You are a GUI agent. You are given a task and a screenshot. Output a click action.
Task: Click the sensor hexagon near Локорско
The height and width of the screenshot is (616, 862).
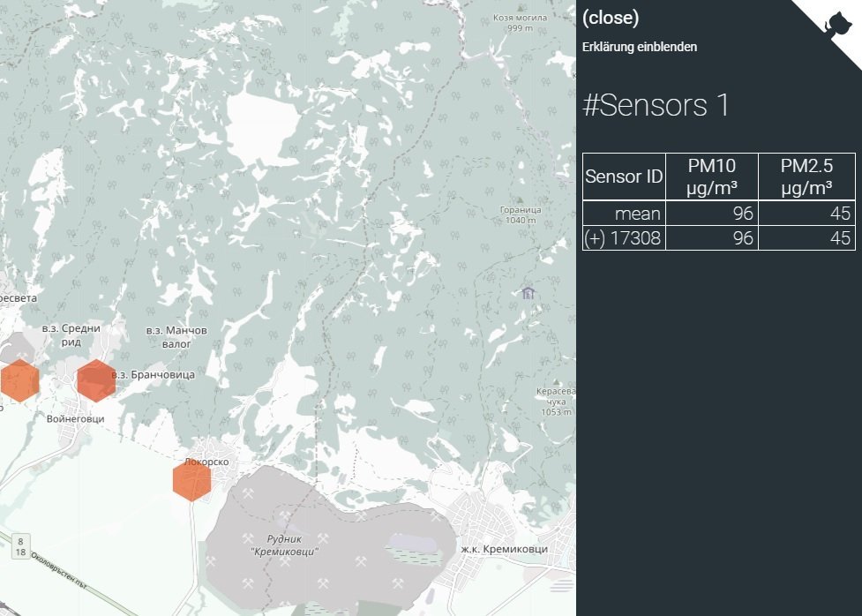191,481
